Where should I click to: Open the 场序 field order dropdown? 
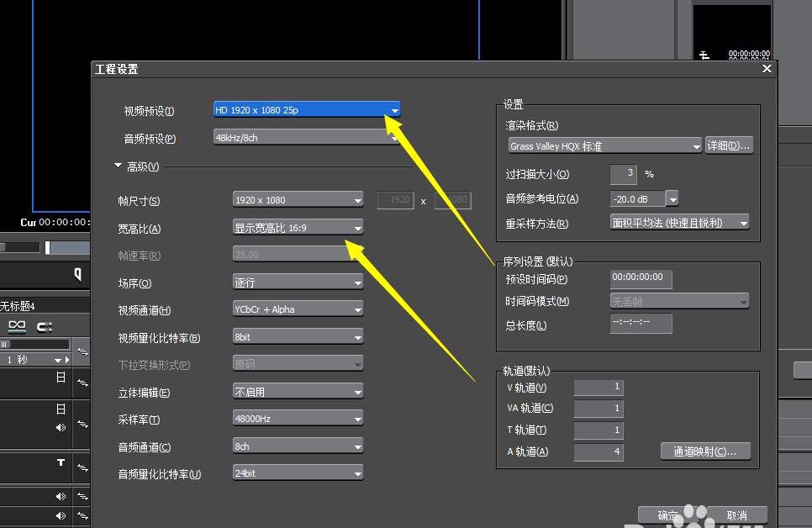[298, 282]
